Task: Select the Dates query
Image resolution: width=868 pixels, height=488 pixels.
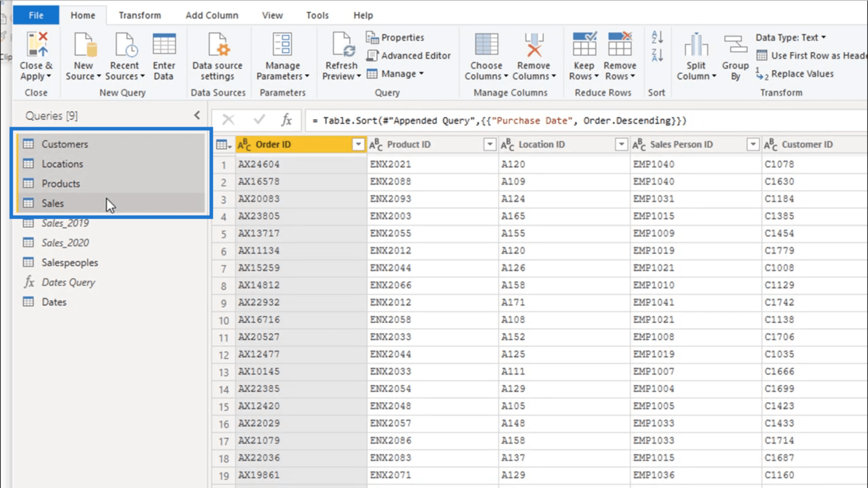Action: (111, 302)
